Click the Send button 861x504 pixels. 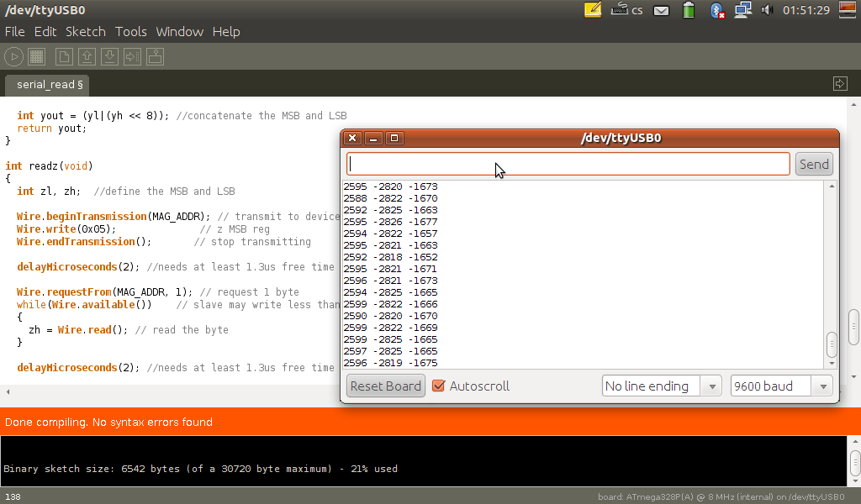point(813,165)
